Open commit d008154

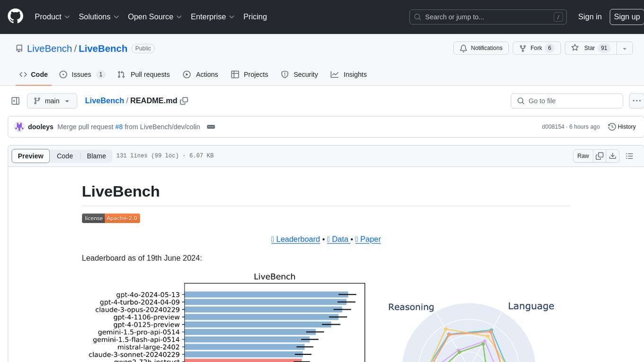[553, 127]
